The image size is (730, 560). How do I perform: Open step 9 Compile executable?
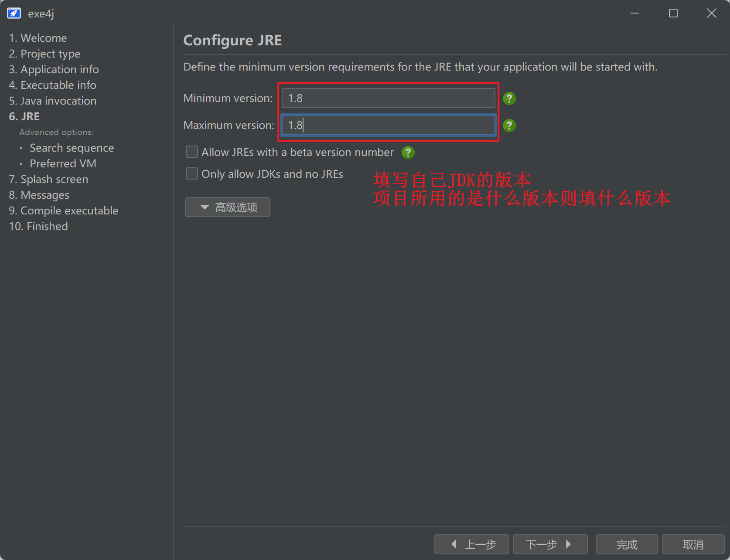[x=64, y=210]
